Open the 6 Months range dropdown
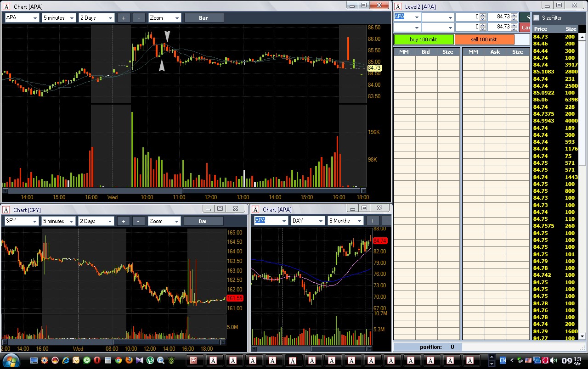The image size is (588, 369). tap(345, 221)
